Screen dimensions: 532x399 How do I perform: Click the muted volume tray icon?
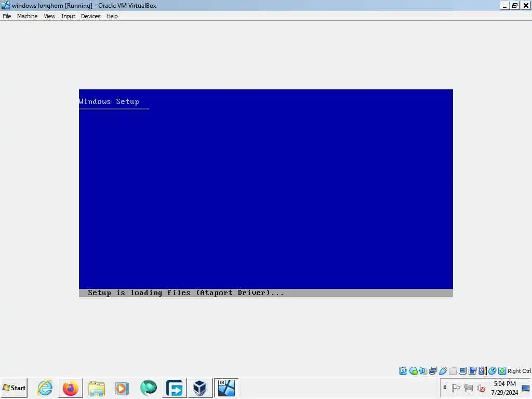tap(481, 388)
